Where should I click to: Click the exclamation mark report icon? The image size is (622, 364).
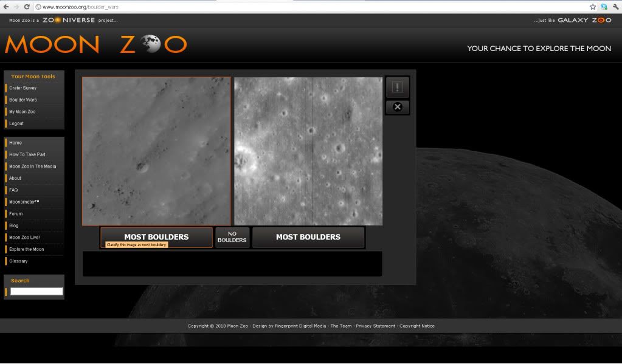tap(398, 87)
